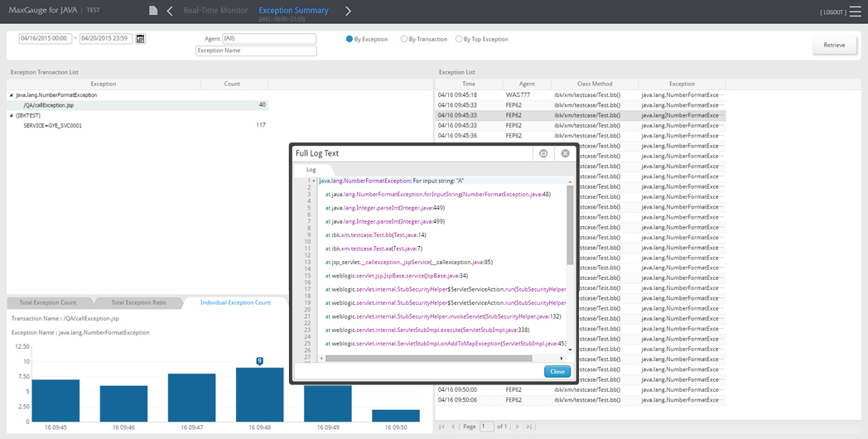Select the By Transaction radio button
The width and height of the screenshot is (868, 439).
[404, 39]
